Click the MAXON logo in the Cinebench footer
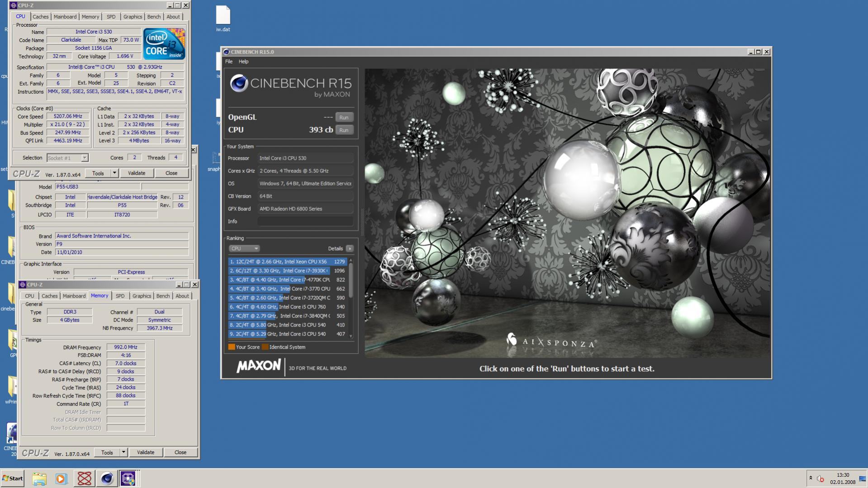 pos(258,366)
